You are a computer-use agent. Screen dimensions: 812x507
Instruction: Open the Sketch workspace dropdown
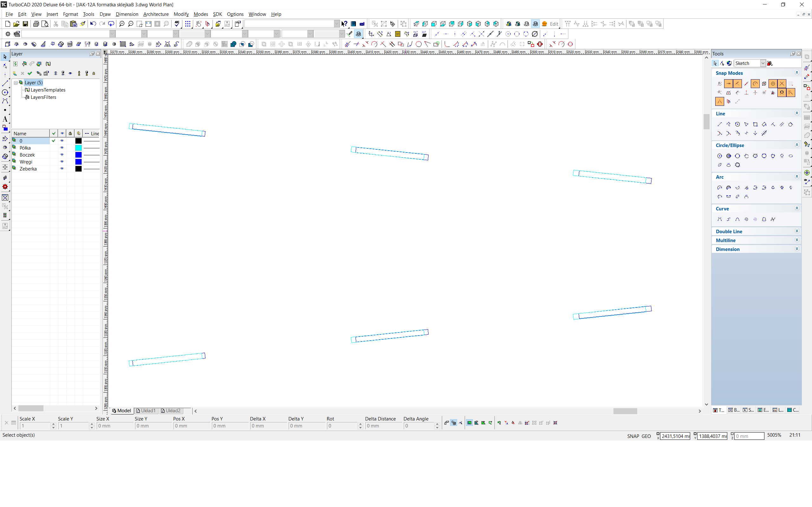click(762, 63)
